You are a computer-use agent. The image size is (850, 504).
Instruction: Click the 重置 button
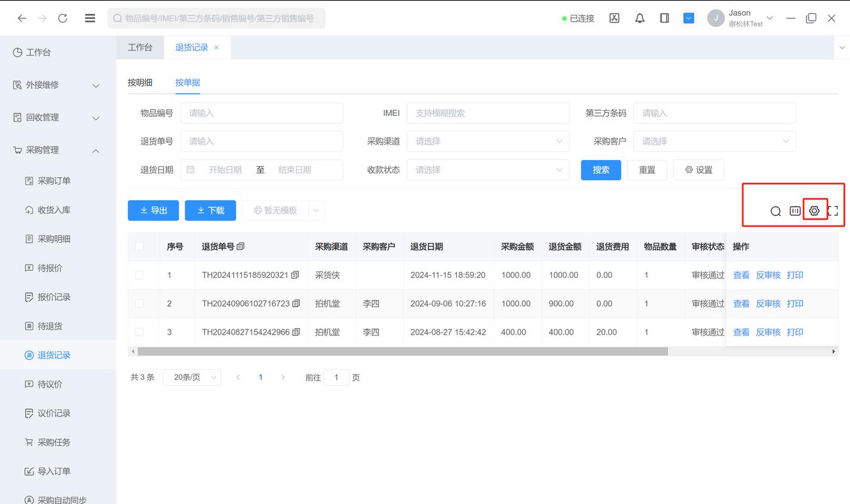[x=647, y=170]
